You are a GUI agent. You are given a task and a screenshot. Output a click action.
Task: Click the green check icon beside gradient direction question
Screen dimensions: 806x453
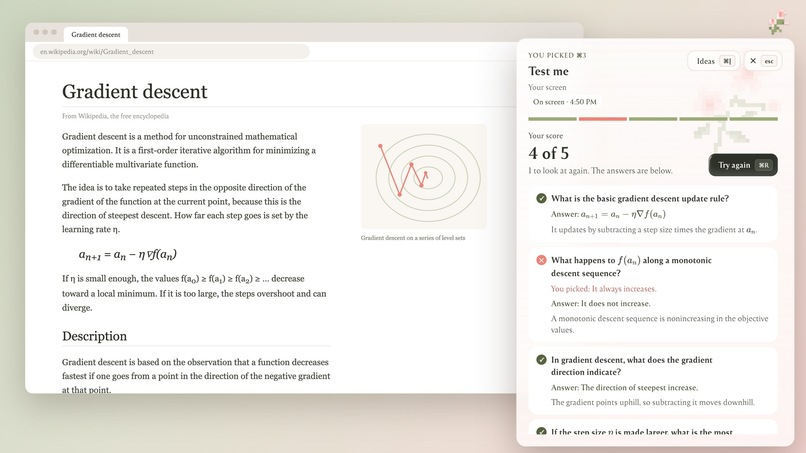point(541,360)
